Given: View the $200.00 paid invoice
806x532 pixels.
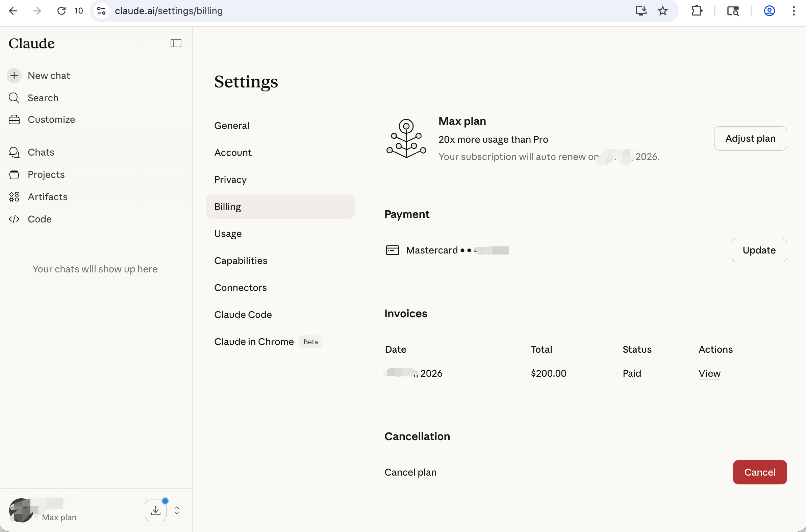Looking at the screenshot, I should [709, 373].
